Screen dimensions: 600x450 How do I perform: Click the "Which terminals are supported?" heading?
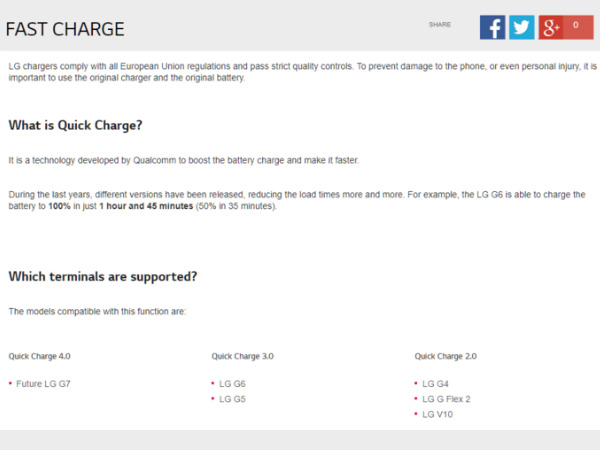click(x=102, y=276)
